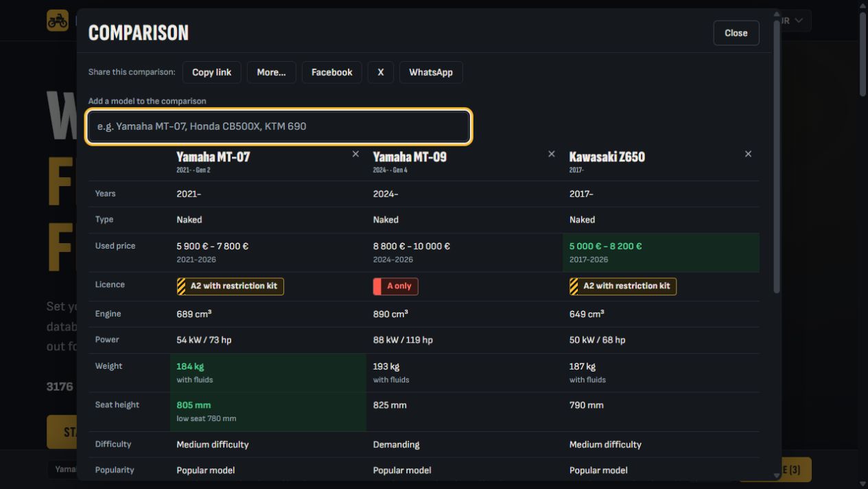Focus the Add a model search field
This screenshot has width=868, height=489.
pyautogui.click(x=279, y=126)
